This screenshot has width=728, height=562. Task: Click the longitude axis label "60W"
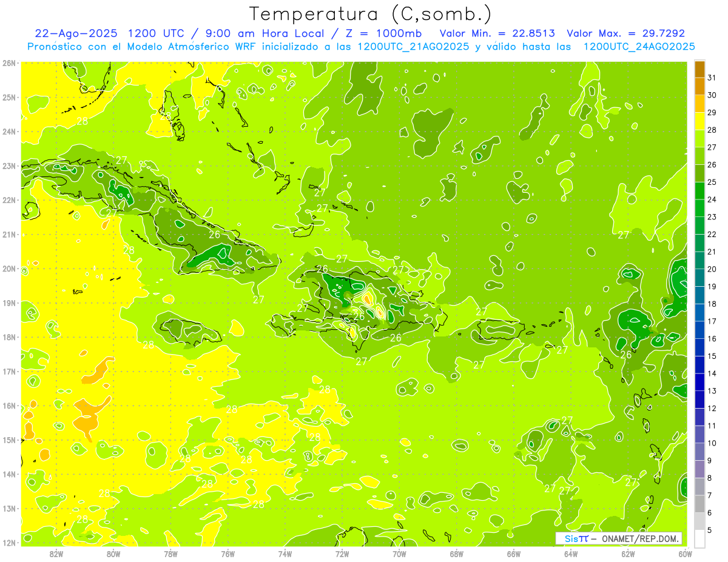686,554
